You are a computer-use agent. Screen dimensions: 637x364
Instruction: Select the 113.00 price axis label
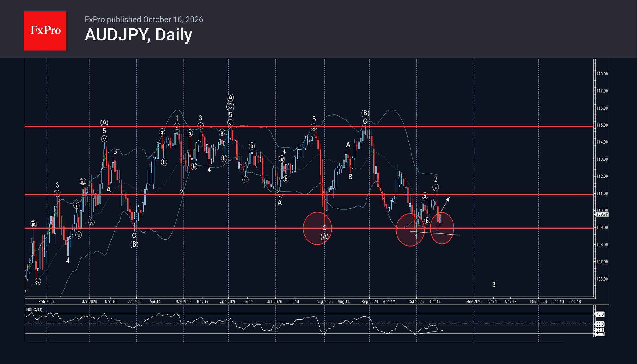tap(602, 159)
